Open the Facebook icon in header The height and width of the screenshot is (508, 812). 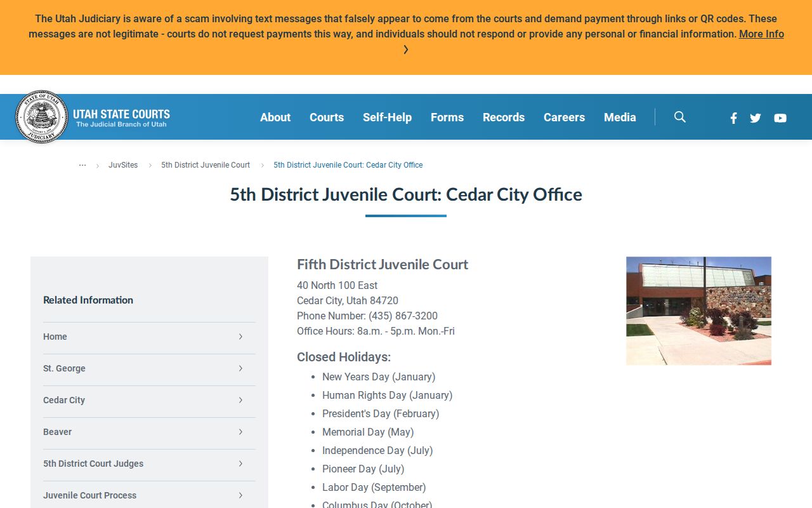[733, 118]
